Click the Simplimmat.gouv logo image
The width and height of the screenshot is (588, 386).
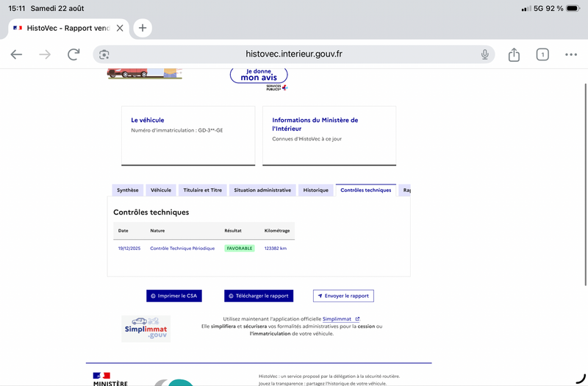pos(146,329)
